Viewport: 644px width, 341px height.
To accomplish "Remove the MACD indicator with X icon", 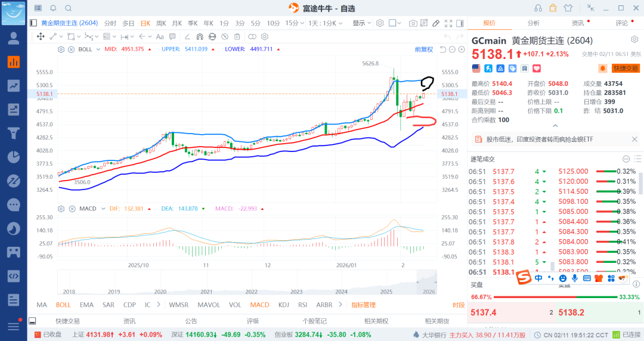I will tap(72, 209).
